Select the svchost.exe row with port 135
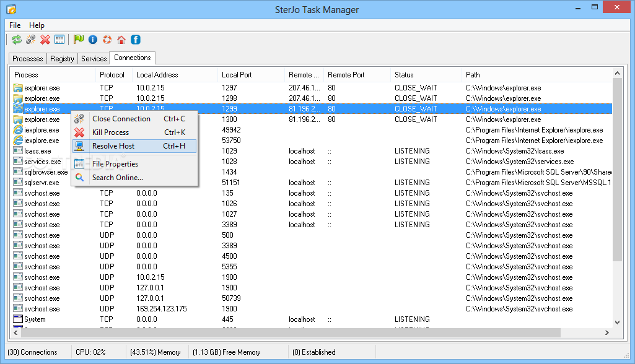Image resolution: width=635 pixels, height=364 pixels. [311, 193]
